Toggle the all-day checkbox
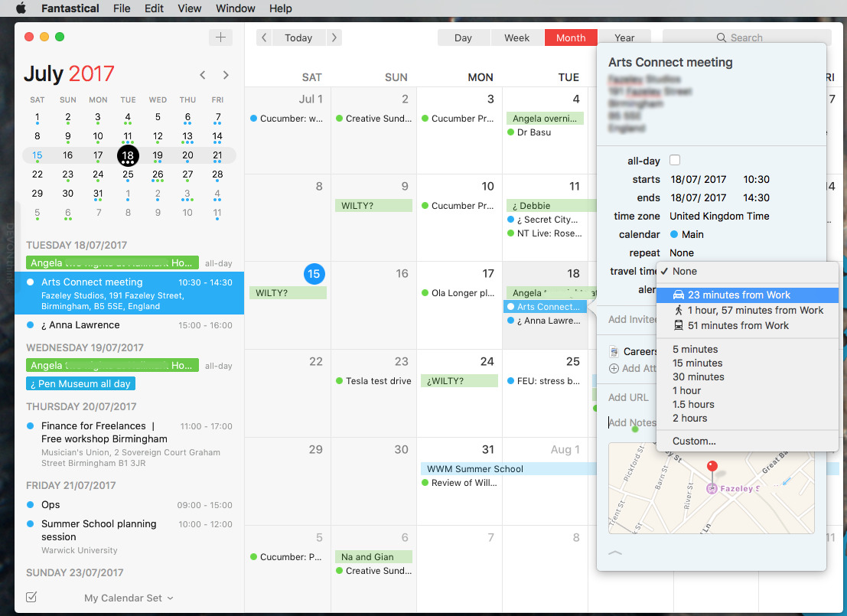The image size is (847, 616). tap(675, 160)
